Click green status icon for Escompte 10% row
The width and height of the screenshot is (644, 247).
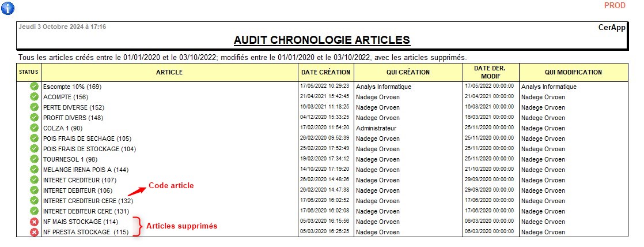tap(34, 87)
